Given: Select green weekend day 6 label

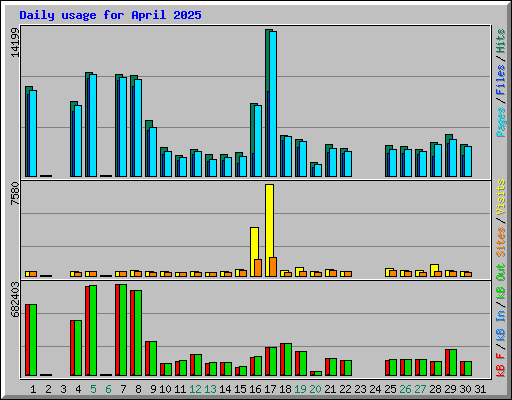Looking at the screenshot, I should click(108, 389).
